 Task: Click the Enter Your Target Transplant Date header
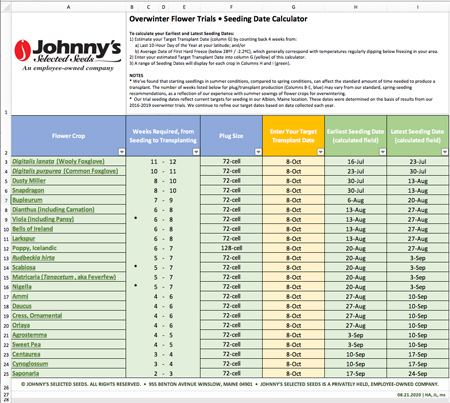(x=293, y=136)
